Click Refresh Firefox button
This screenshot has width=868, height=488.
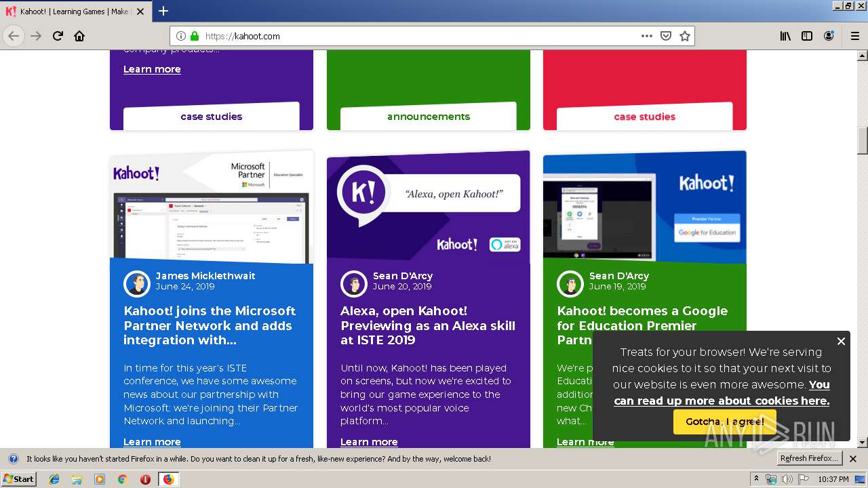coord(809,459)
